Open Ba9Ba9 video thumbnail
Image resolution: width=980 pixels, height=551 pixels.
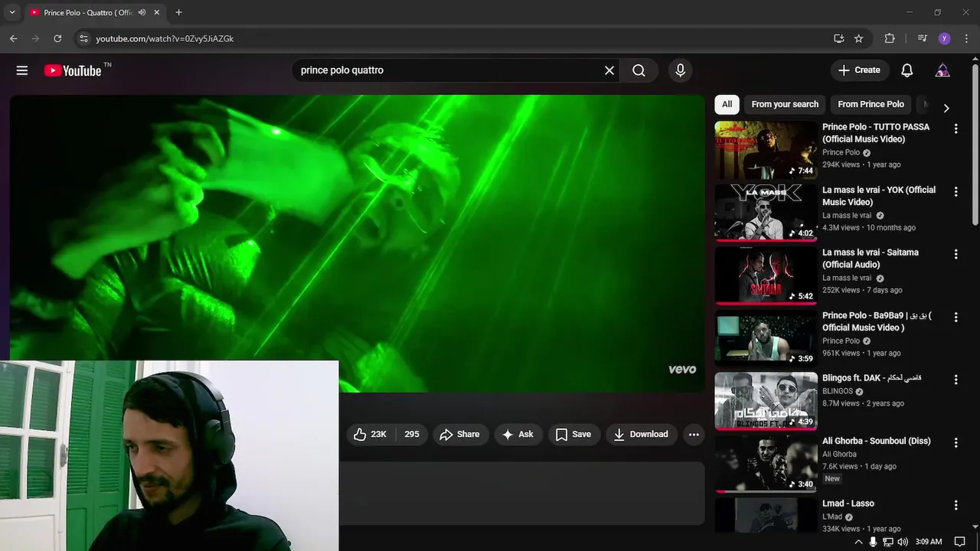point(766,338)
